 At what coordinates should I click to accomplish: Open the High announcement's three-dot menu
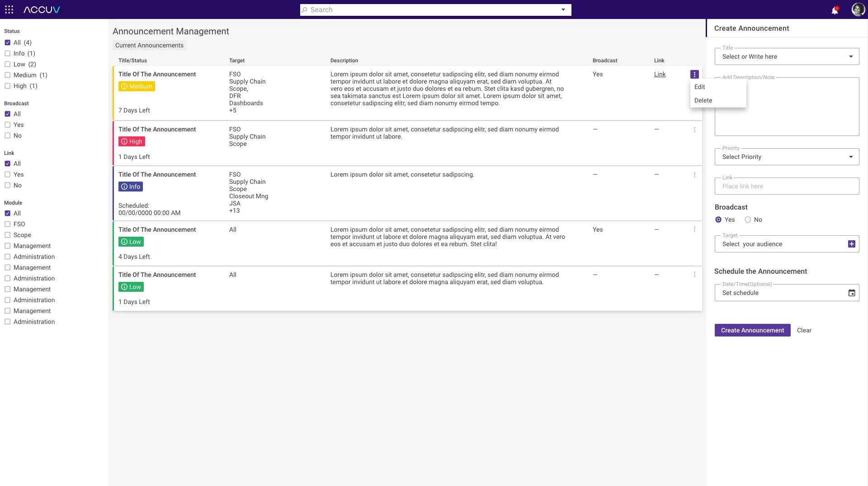click(694, 130)
